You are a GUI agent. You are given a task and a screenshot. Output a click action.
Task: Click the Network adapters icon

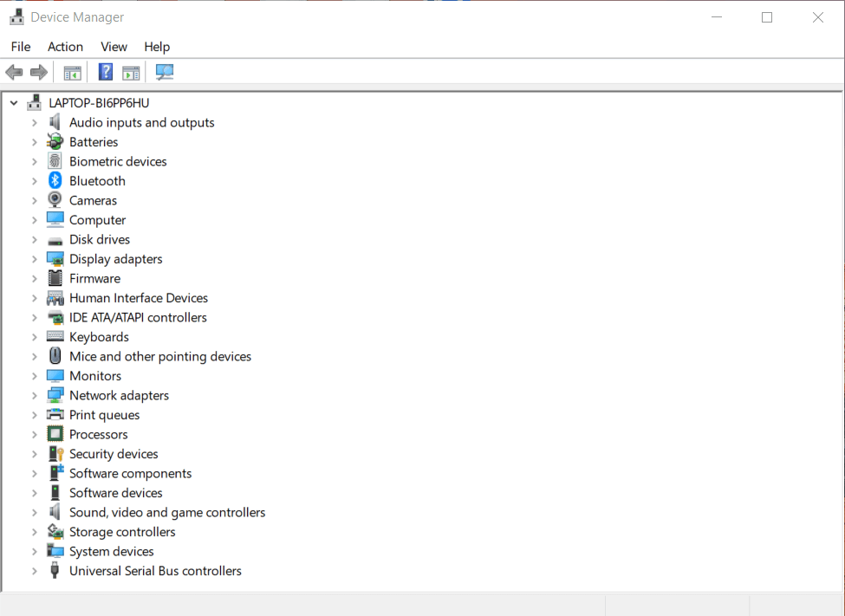(55, 395)
